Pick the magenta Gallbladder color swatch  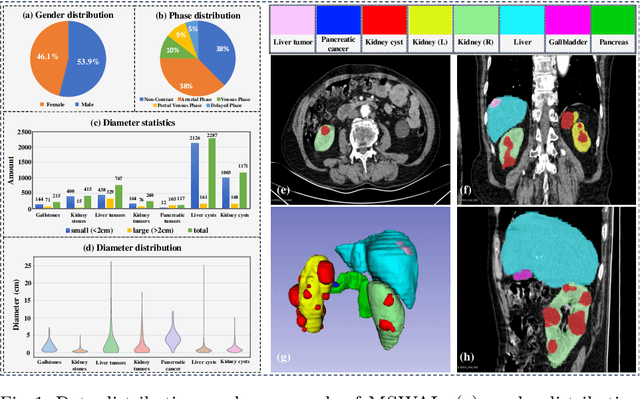coord(568,20)
